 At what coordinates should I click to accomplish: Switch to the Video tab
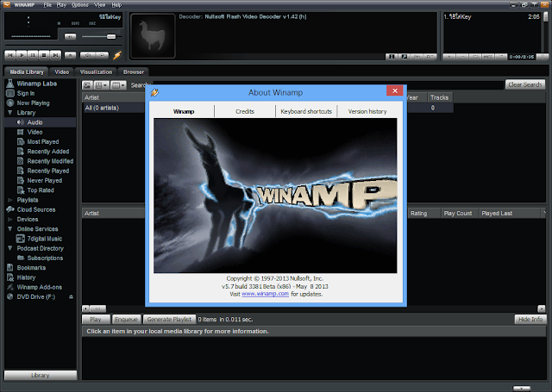pyautogui.click(x=62, y=72)
